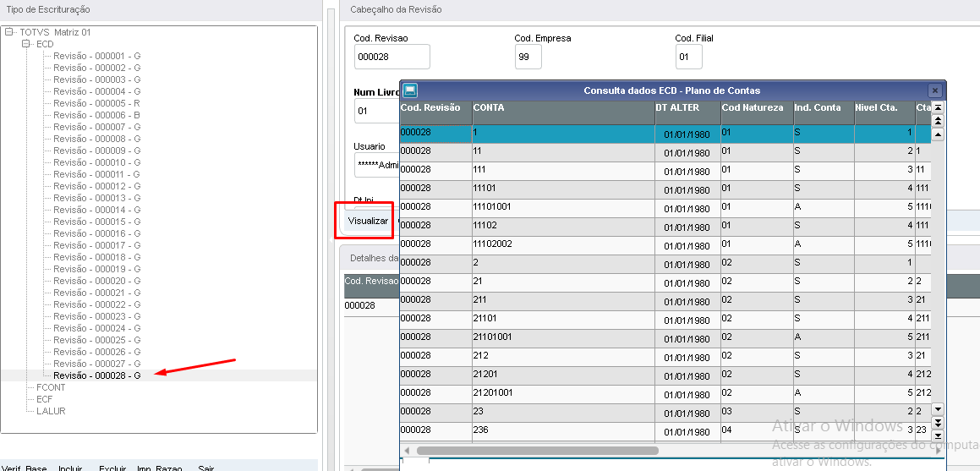Select the ECF tree node

(44, 399)
